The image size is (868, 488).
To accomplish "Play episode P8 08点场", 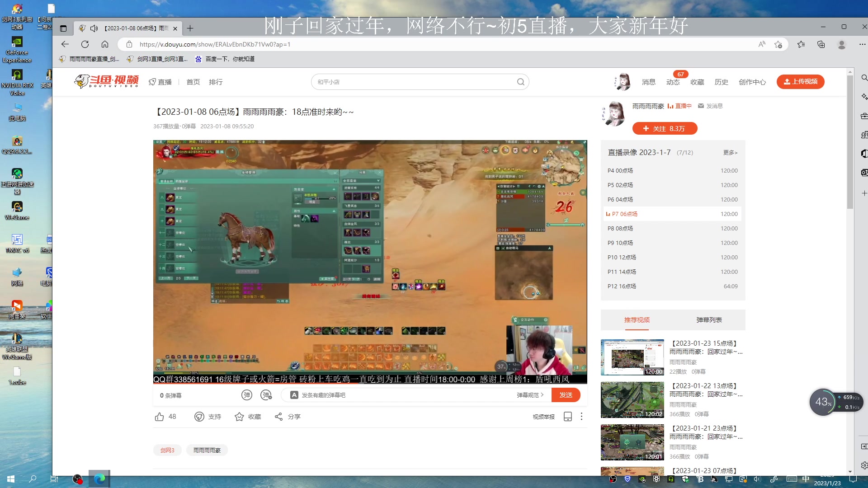I will coord(673,228).
